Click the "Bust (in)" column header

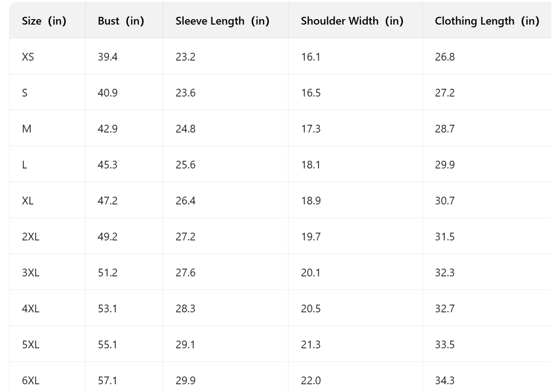[x=121, y=21]
